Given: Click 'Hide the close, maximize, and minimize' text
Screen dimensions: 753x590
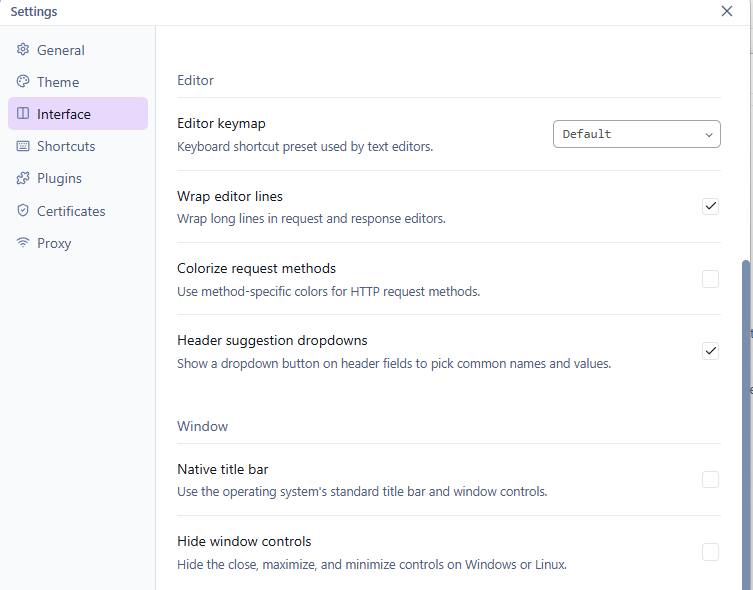Looking at the screenshot, I should [x=372, y=564].
